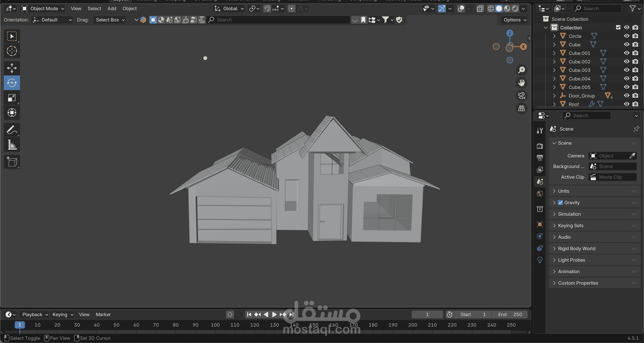
Task: Select the Add Cube tool
Action: click(x=12, y=162)
